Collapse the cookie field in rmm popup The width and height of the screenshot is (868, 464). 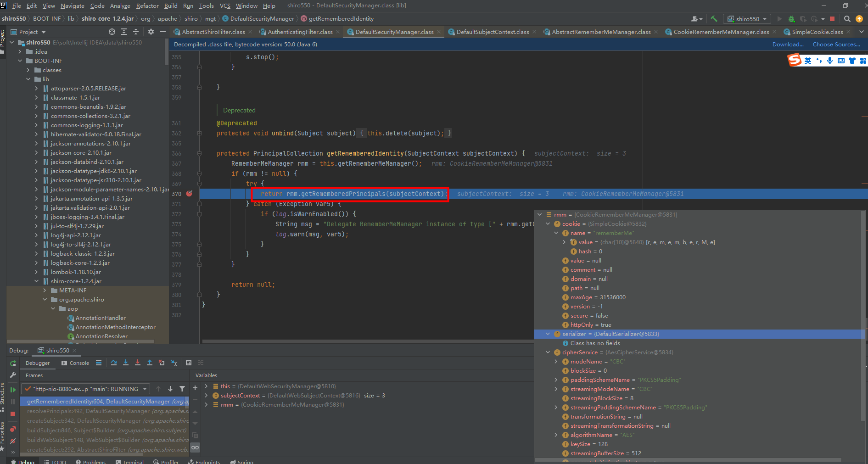[548, 224]
